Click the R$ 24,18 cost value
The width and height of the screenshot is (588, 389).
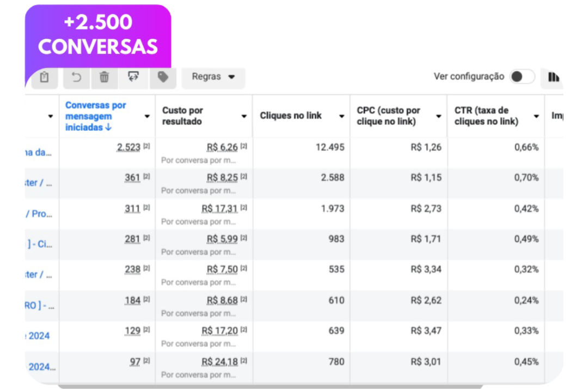(x=219, y=362)
